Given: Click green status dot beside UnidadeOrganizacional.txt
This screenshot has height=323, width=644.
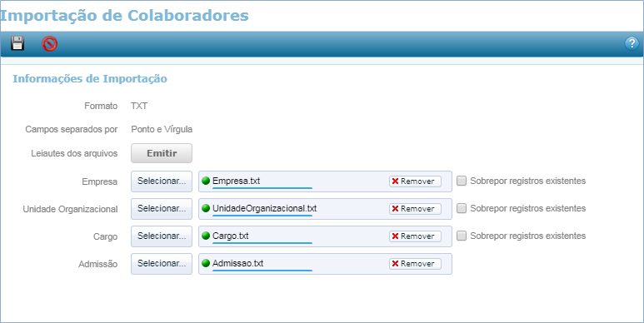Looking at the screenshot, I should click(206, 208).
